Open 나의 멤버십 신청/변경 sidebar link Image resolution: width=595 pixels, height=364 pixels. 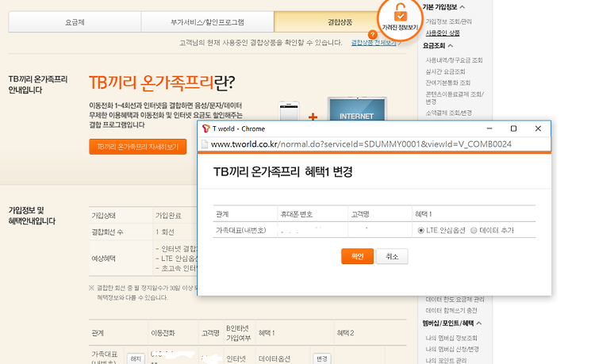(x=452, y=349)
